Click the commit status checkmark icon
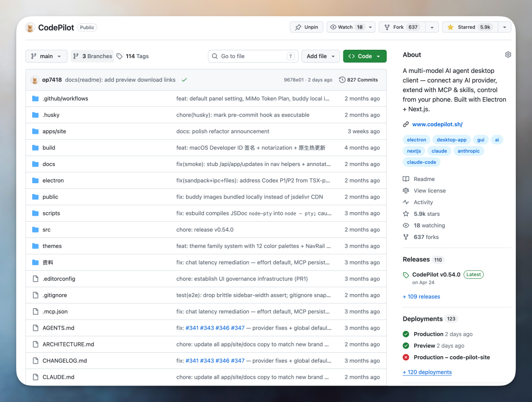 click(184, 80)
